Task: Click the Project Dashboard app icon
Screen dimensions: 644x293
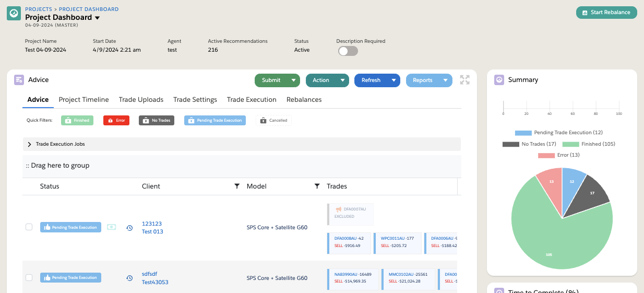Action: (14, 14)
